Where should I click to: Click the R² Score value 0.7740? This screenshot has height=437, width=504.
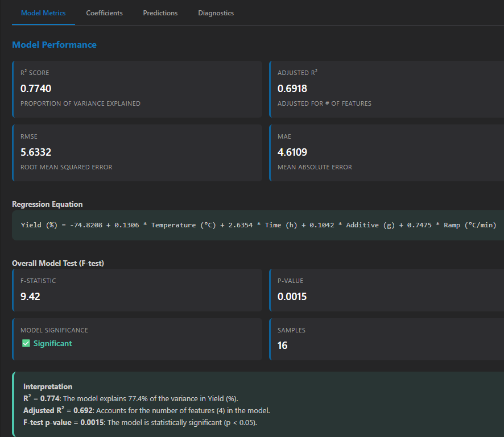(x=36, y=89)
